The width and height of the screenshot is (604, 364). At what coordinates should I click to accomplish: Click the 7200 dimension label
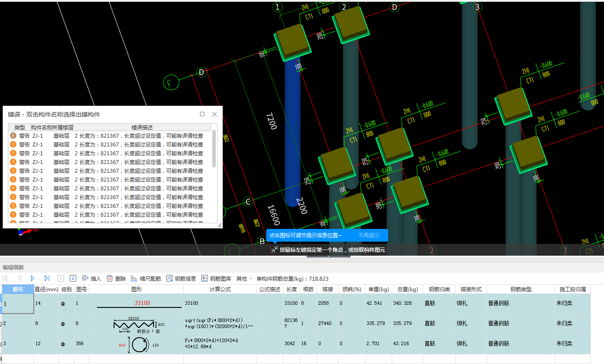click(x=272, y=121)
